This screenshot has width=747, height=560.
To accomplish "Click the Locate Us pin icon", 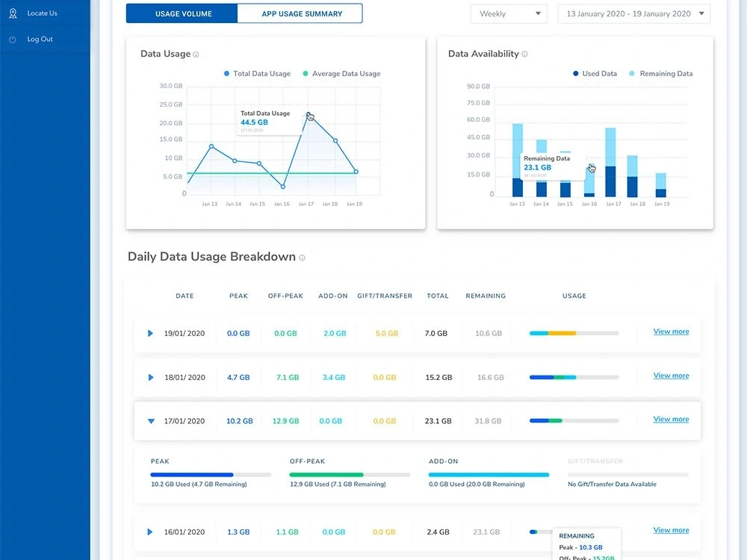I will (x=13, y=13).
